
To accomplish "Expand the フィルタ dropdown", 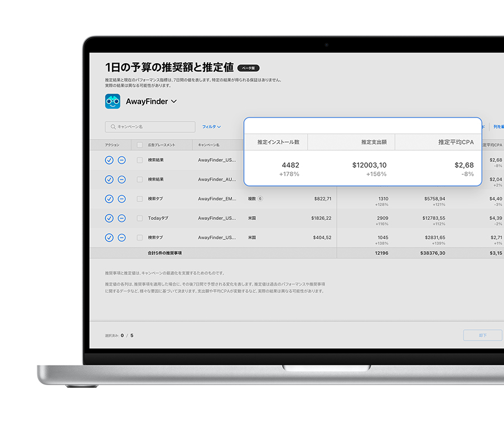I will pos(211,127).
